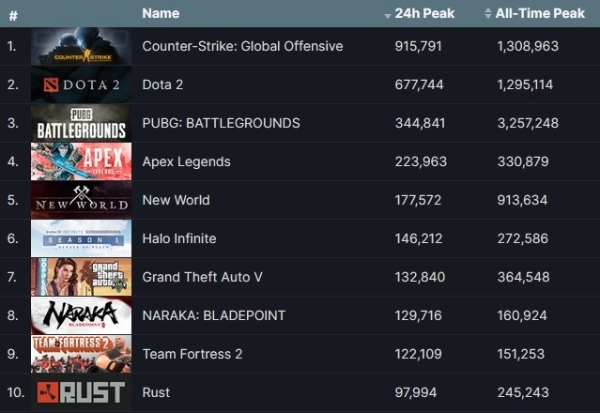The image size is (600, 413).
Task: Sort the list by Name header
Action: (161, 14)
